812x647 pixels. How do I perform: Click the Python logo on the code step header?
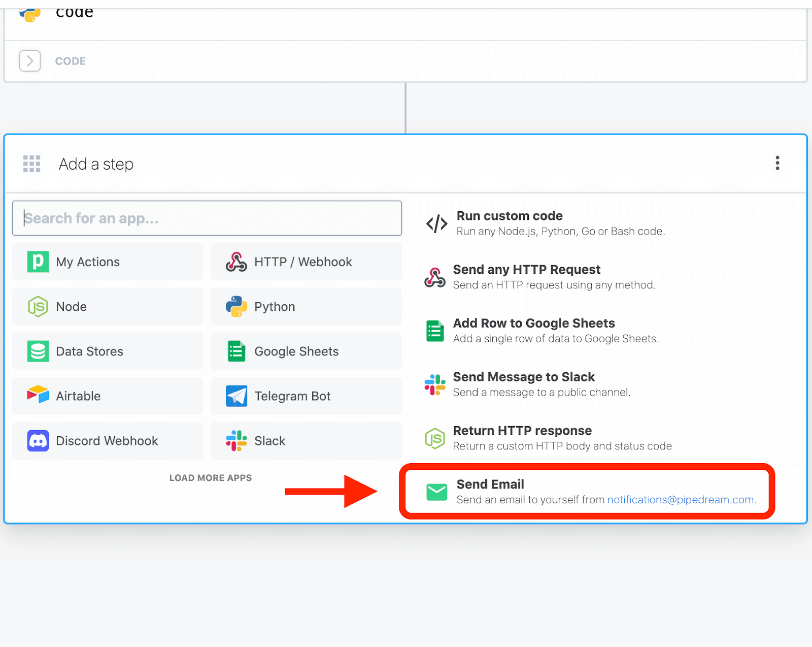tap(30, 13)
